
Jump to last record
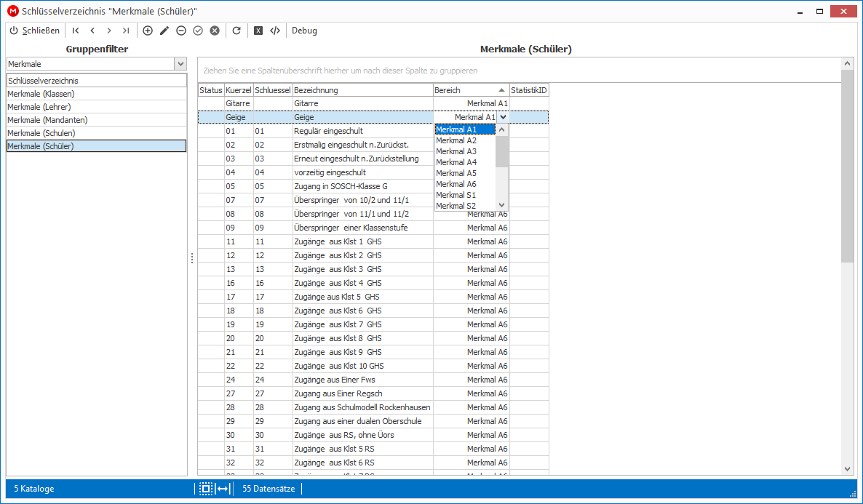tap(126, 31)
